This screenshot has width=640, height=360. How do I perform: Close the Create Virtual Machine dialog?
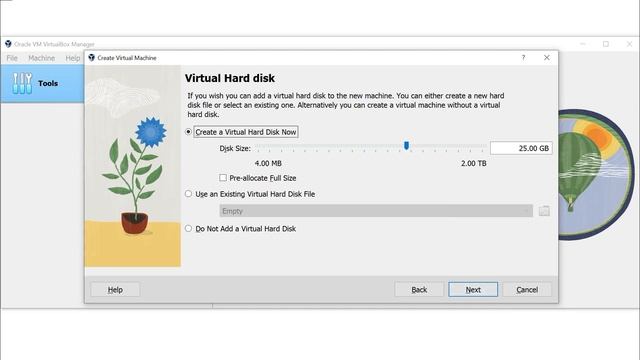[547, 58]
